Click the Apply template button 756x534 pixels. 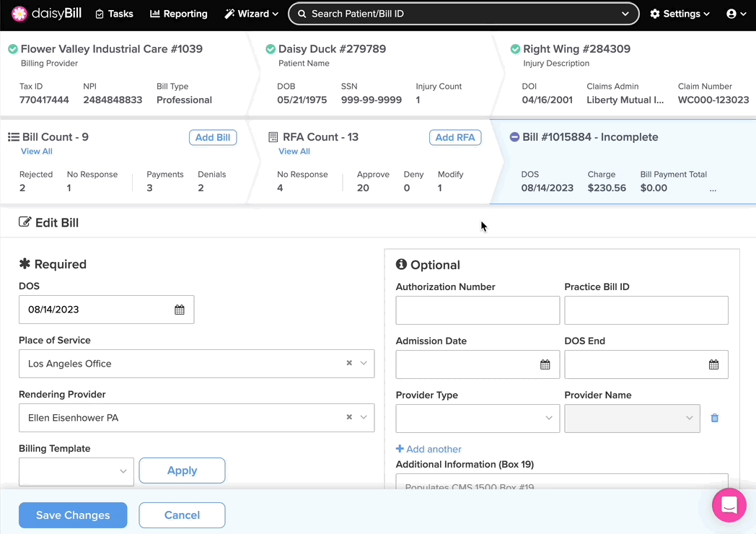(x=182, y=470)
